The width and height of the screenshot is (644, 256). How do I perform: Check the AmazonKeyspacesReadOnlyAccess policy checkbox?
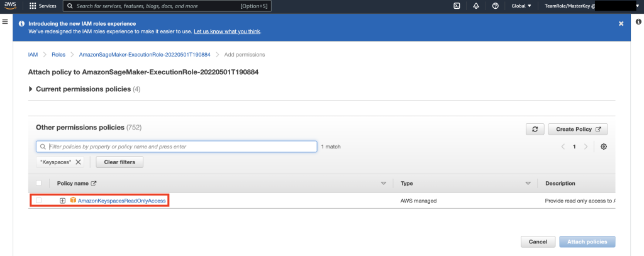38,201
